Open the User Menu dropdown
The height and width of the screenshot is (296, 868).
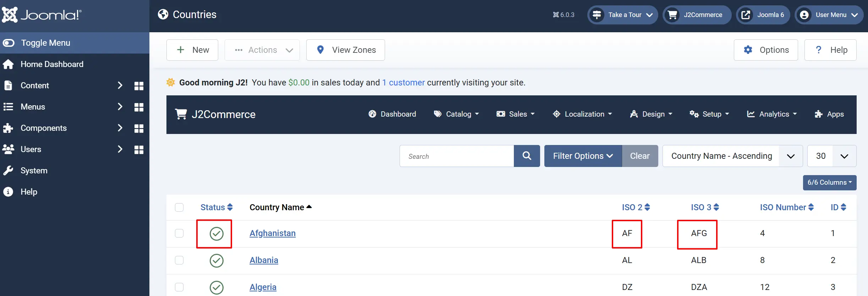point(829,15)
